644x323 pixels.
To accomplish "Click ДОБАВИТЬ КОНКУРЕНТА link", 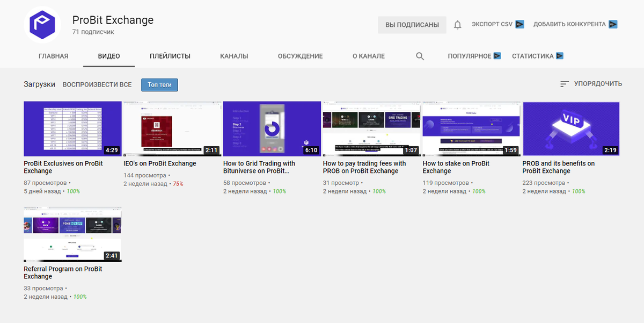I will 569,24.
